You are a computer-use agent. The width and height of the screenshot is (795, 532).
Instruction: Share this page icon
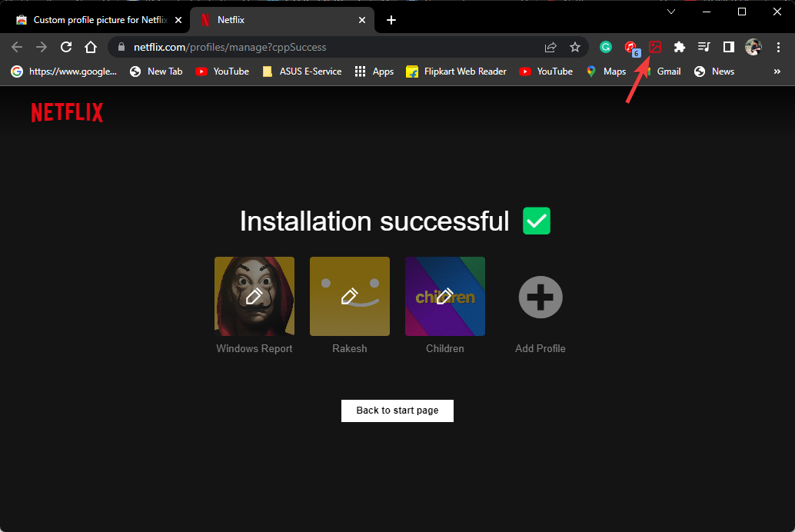pos(550,47)
